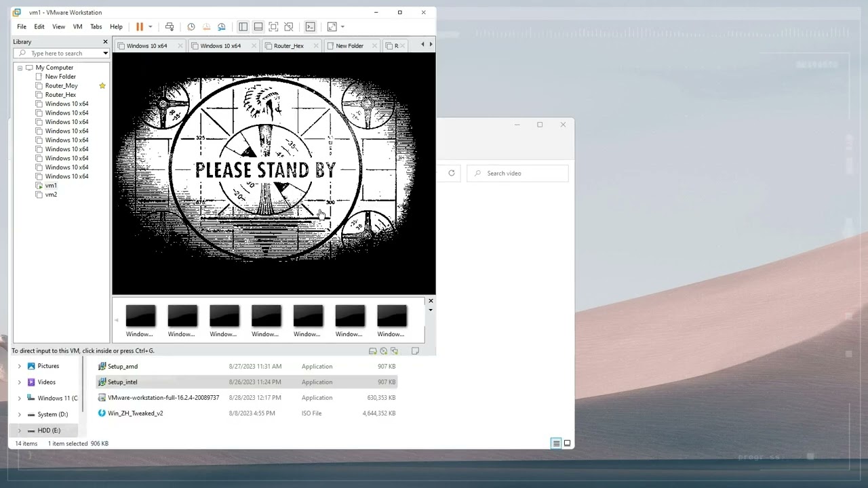The width and height of the screenshot is (868, 488).
Task: Open the stretch guest dropdown arrow
Action: click(342, 27)
